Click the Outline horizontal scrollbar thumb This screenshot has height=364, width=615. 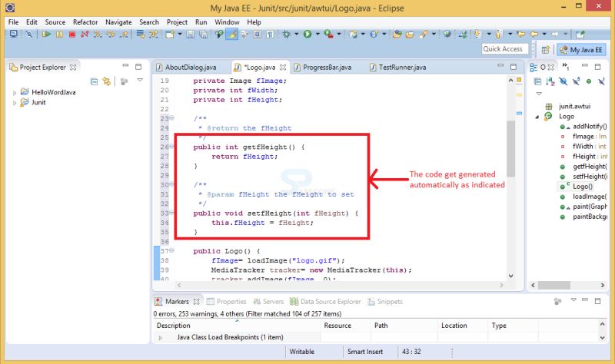tap(553, 285)
